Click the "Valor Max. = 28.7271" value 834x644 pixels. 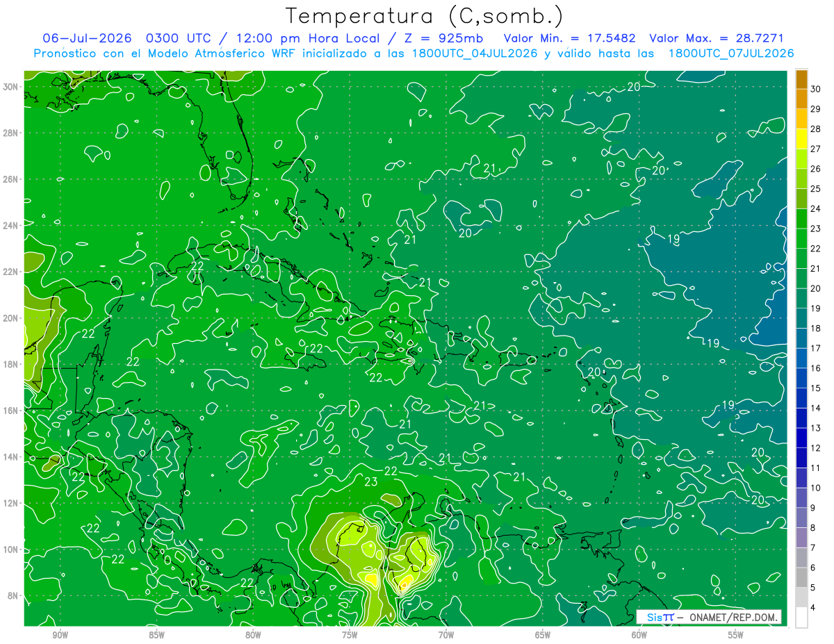(717, 38)
